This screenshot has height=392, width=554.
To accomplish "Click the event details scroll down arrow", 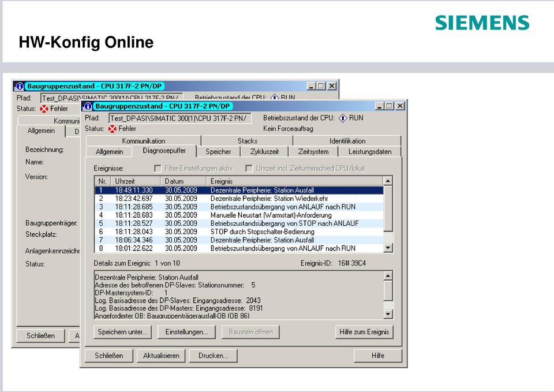I will click(x=388, y=314).
